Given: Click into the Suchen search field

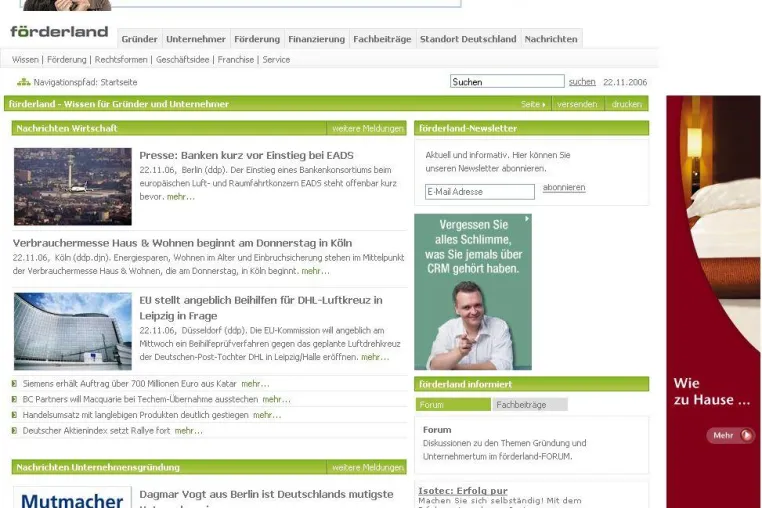Looking at the screenshot, I should (x=507, y=81).
